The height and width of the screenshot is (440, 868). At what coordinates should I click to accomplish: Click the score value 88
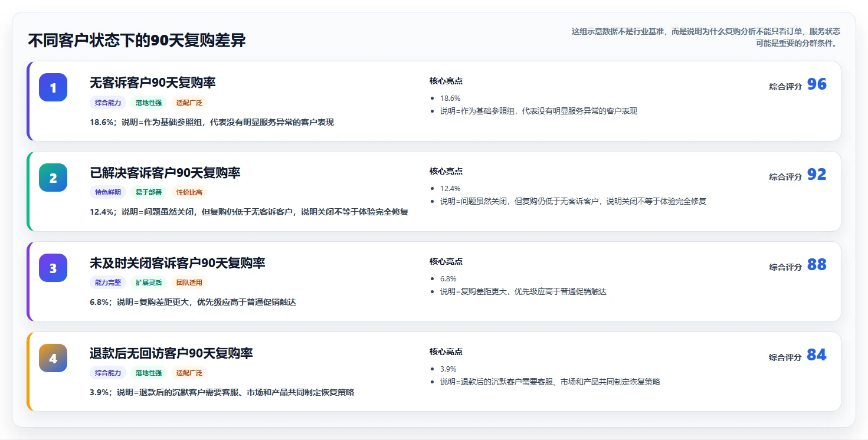point(817,265)
